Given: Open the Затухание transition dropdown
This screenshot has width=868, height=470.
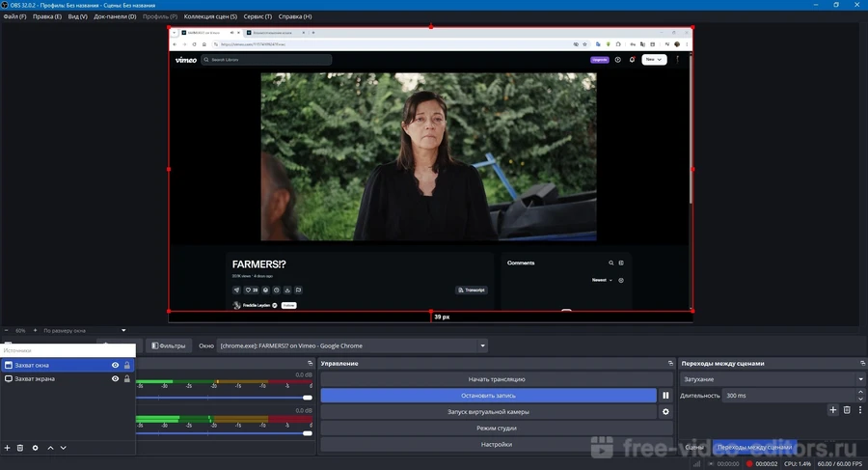Looking at the screenshot, I should click(772, 379).
